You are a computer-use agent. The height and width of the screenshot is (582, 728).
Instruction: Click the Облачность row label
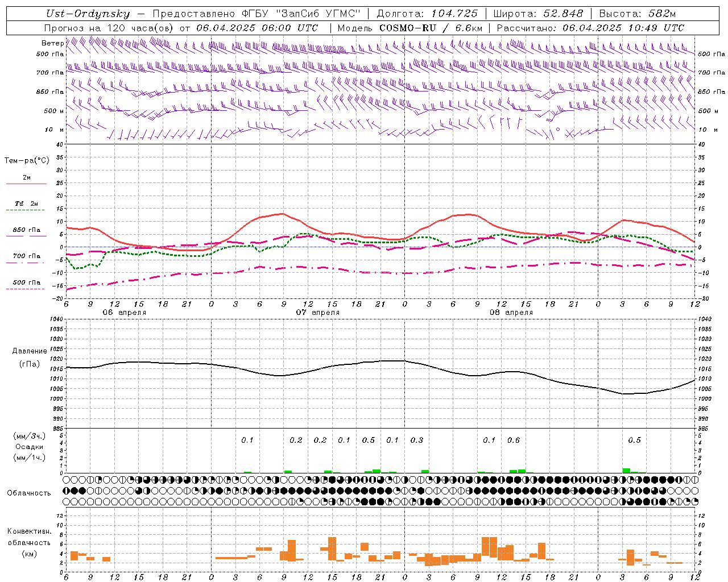point(29,493)
